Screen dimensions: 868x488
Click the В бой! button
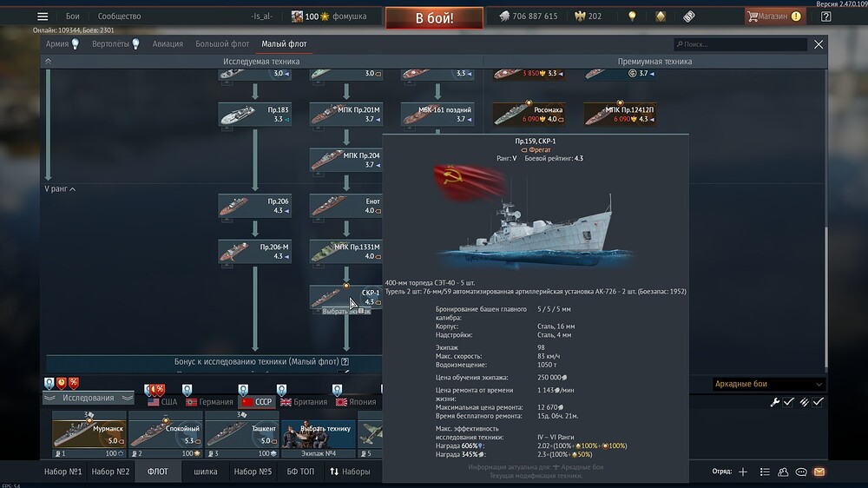click(x=434, y=17)
